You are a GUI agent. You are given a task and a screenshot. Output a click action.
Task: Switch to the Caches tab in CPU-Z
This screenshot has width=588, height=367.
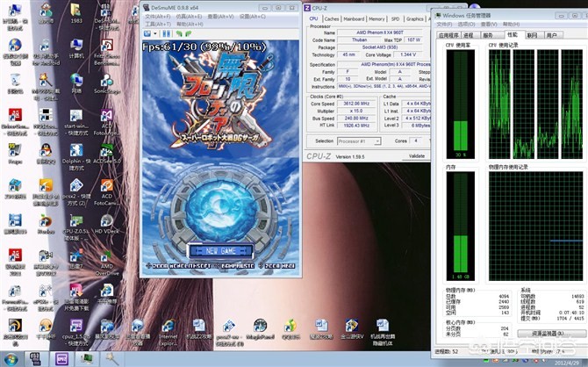(x=332, y=18)
